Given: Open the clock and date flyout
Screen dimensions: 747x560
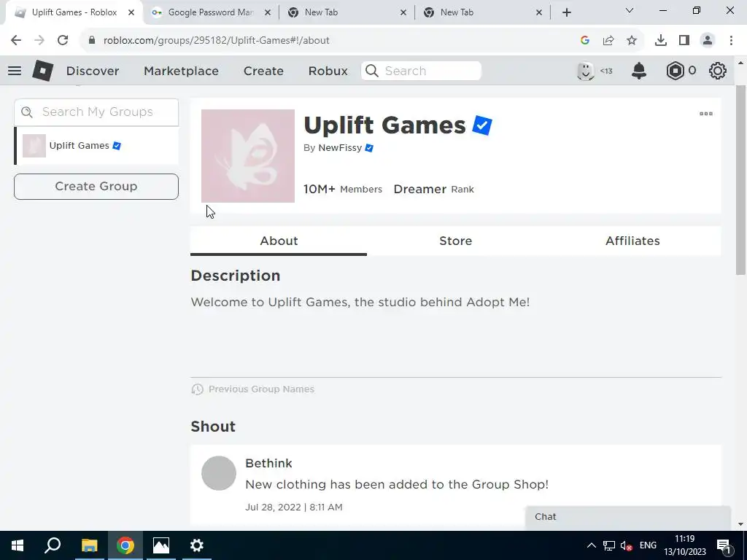Looking at the screenshot, I should (x=685, y=545).
